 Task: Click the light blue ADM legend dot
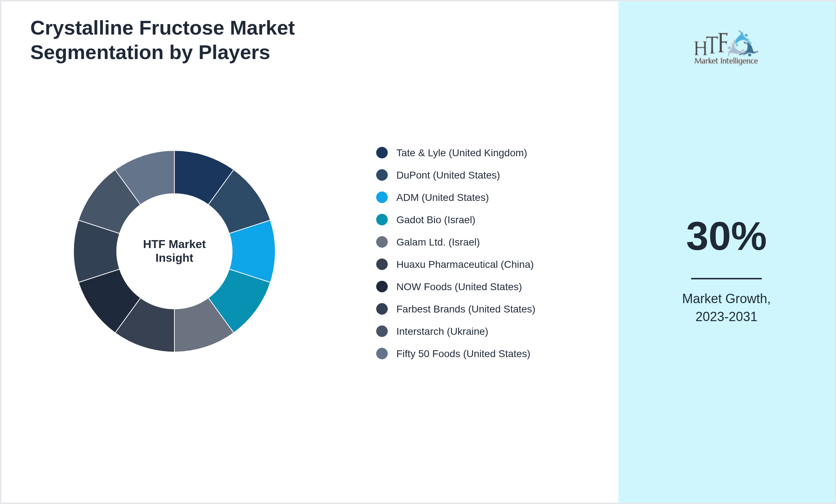click(381, 198)
